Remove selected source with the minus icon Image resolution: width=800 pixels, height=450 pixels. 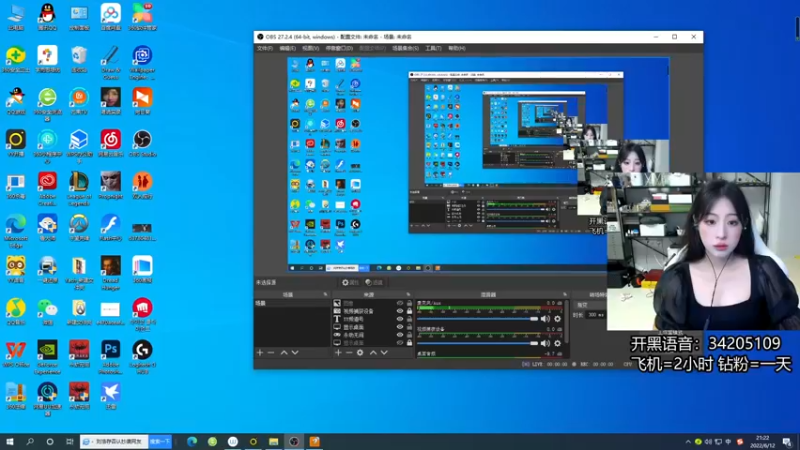349,353
